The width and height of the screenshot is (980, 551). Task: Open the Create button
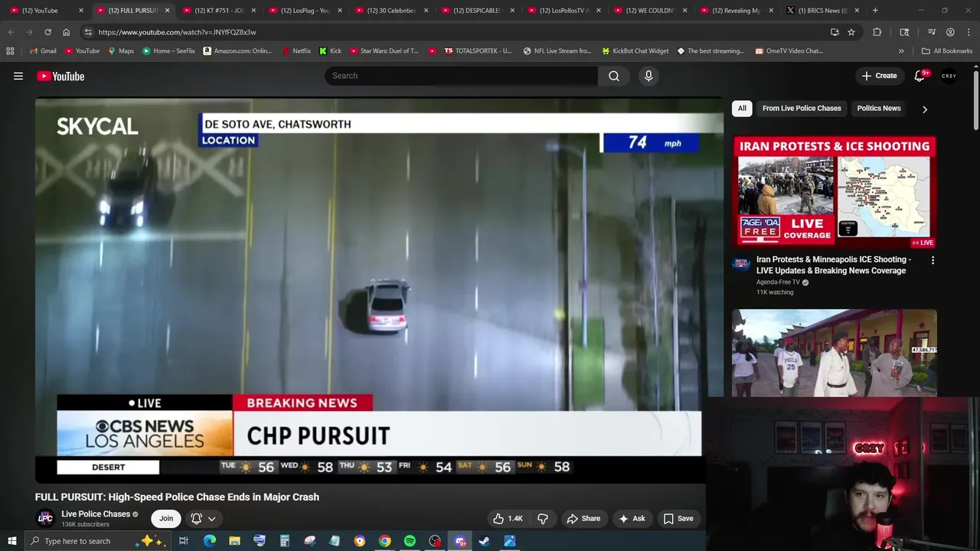pos(879,76)
